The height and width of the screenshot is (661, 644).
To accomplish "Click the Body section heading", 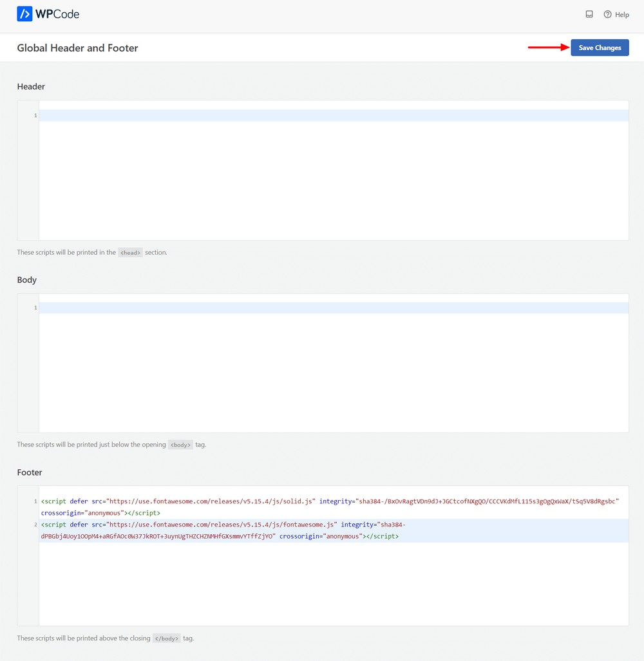I will (26, 280).
